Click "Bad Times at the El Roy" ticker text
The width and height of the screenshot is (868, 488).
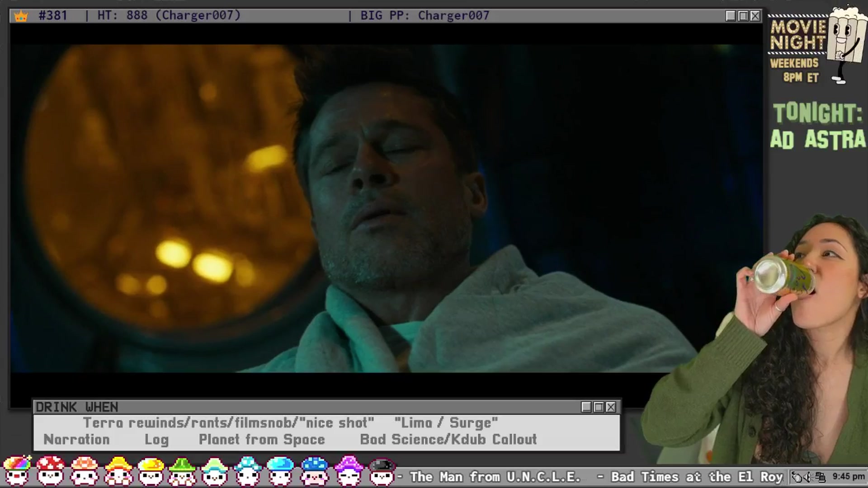pos(697,477)
